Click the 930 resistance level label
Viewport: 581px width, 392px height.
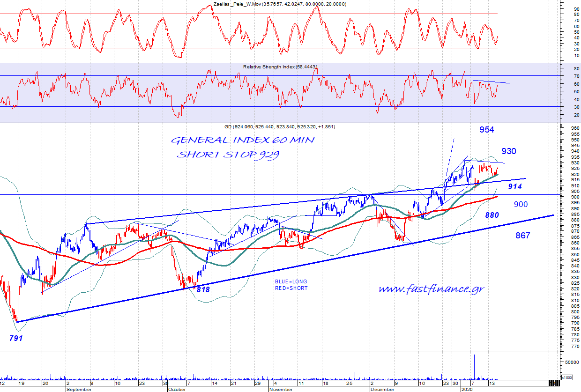tap(508, 151)
